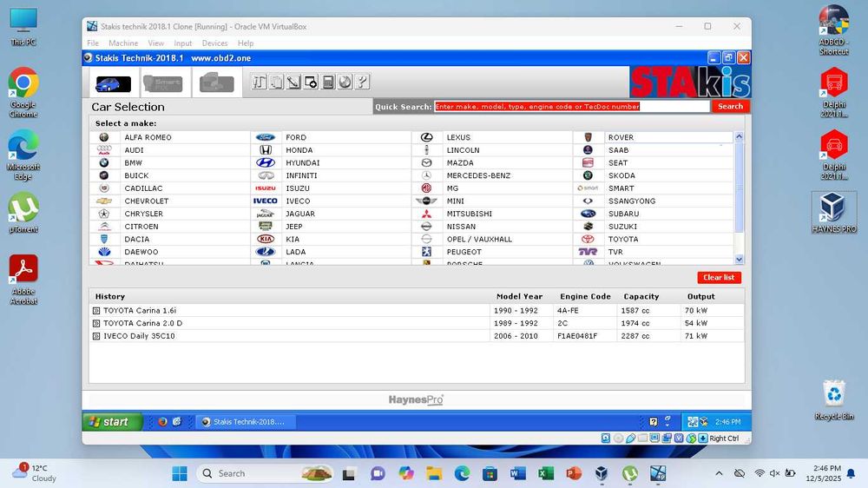Select the JAGUAR make

300,214
